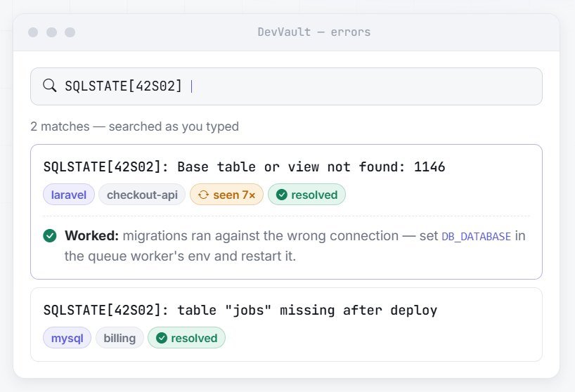Select the checkout-api tag
The image size is (575, 392).
(x=142, y=195)
